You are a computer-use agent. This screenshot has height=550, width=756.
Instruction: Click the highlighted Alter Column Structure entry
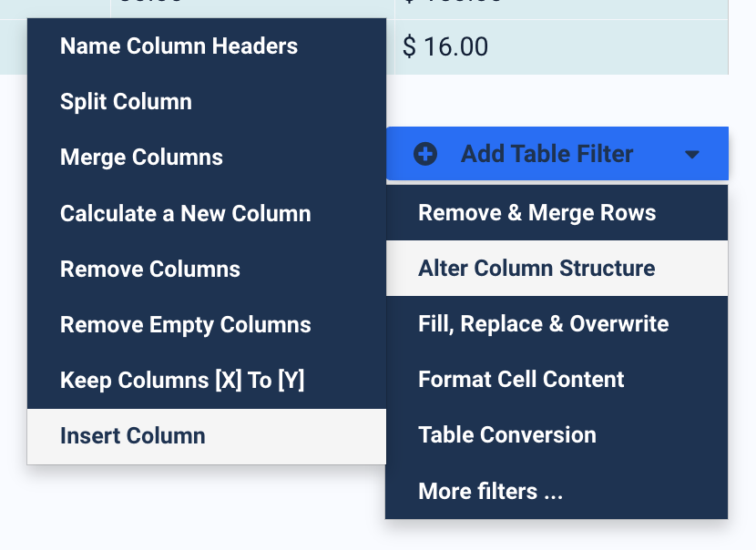click(x=536, y=268)
